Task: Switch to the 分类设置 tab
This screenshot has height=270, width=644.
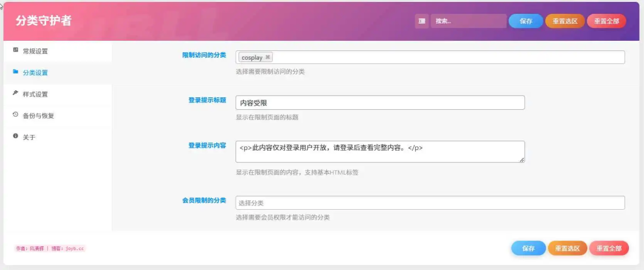Action: tap(57, 73)
